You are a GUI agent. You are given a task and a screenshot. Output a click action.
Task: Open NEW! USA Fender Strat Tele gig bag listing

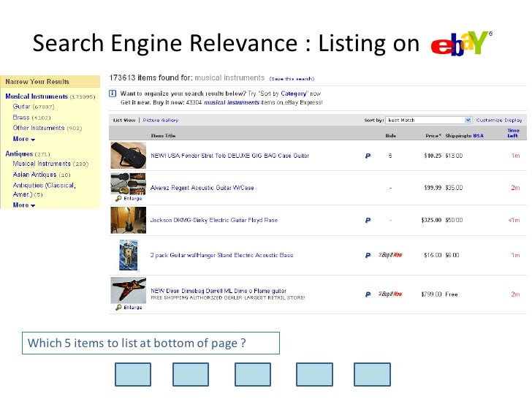[x=229, y=156]
